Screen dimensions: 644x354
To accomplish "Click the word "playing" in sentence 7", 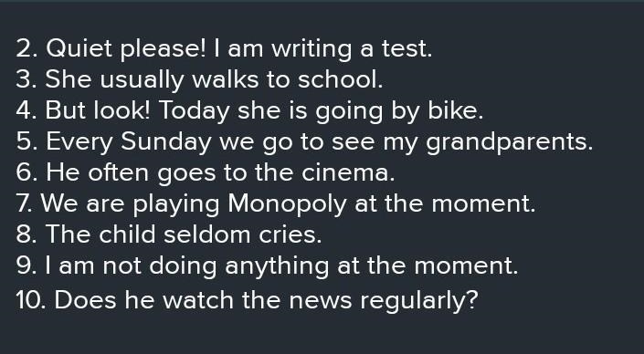I will pos(176,204).
